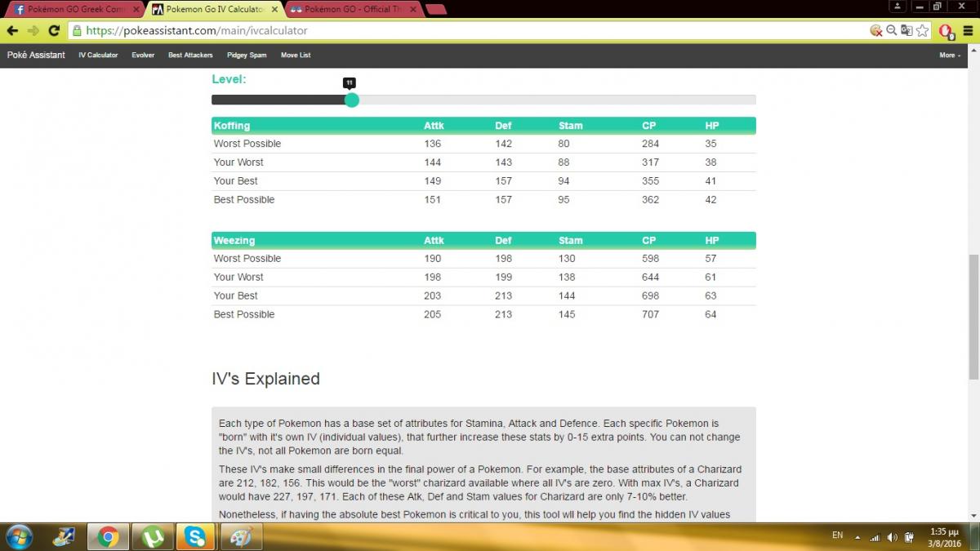Click the network signal tray icon
Screen dimensions: 980x551
875,537
